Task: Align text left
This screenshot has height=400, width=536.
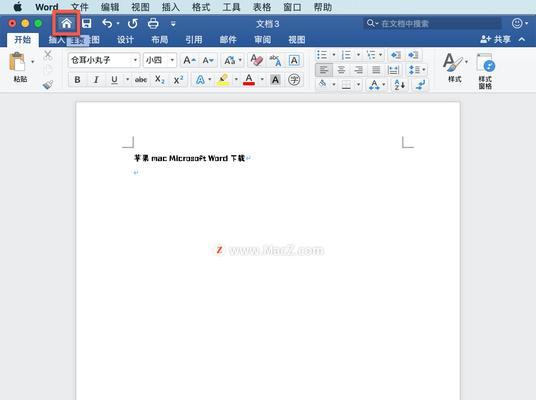Action: tap(324, 70)
